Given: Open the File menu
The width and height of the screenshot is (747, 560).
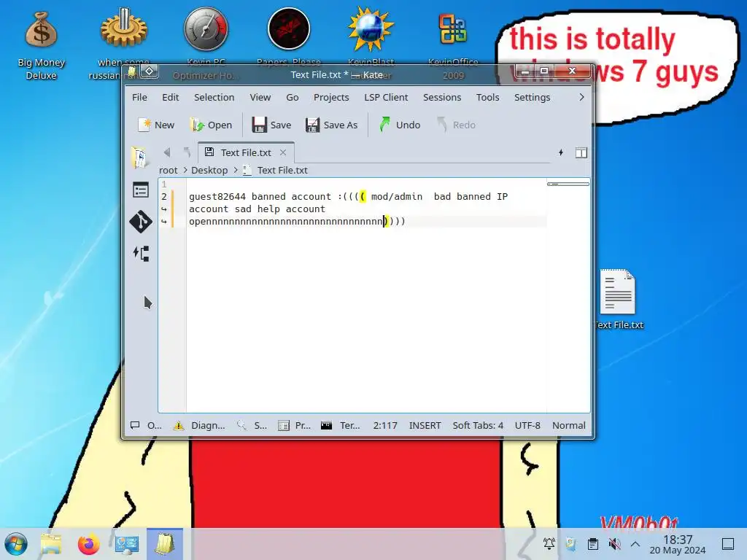Looking at the screenshot, I should 139,97.
